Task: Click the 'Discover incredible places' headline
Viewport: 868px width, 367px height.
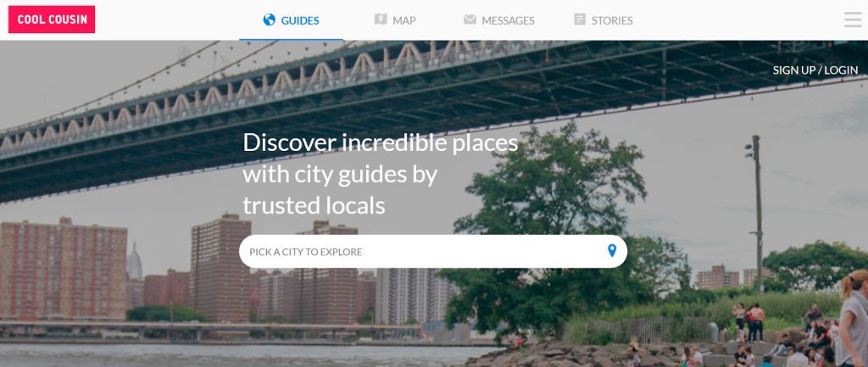Action: click(381, 142)
